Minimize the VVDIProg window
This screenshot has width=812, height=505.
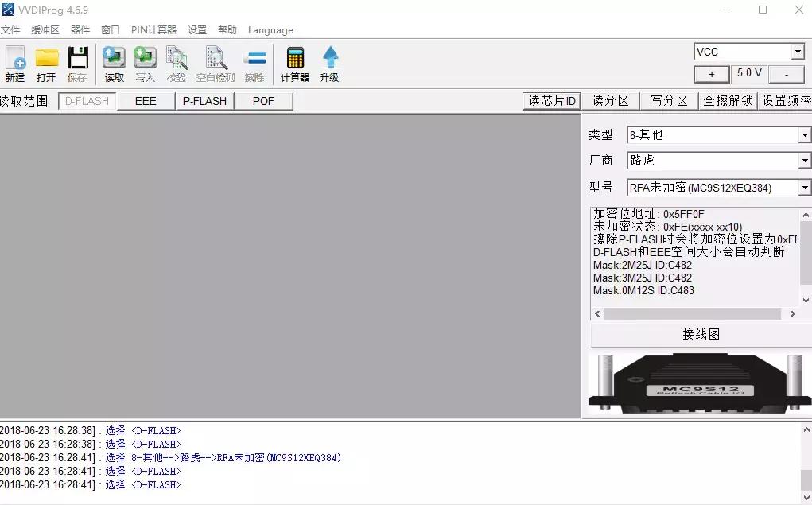coord(727,10)
